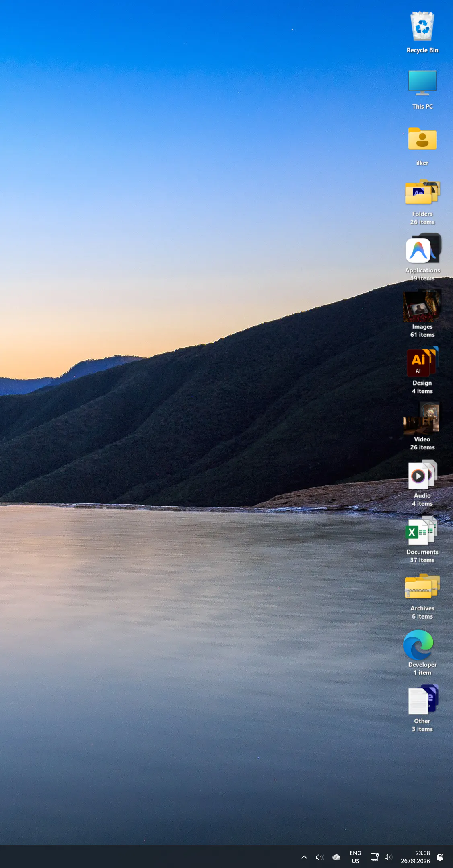Open the Images stack with 61 items
This screenshot has width=453, height=868.
tap(422, 314)
